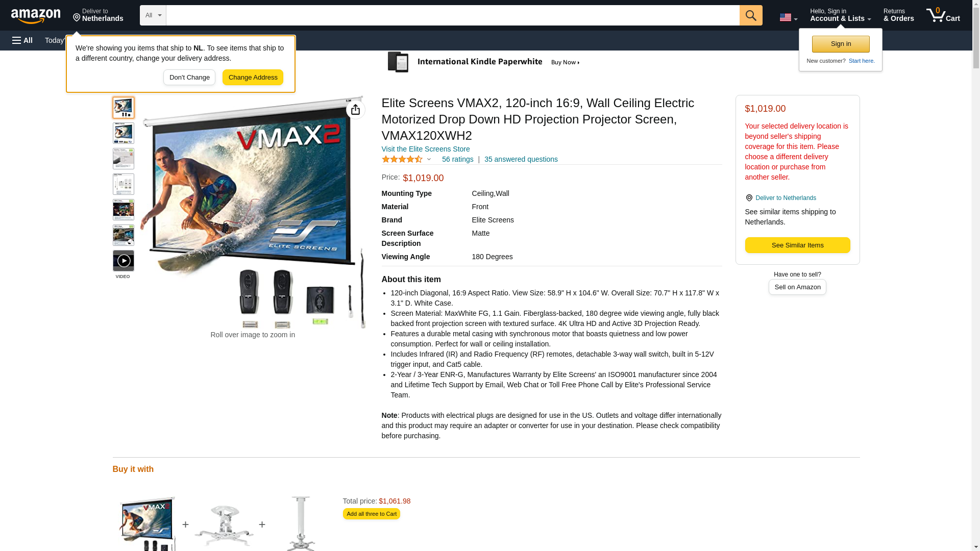Open the language flag dropdown
Viewport: 980px width, 551px height.
(x=788, y=17)
